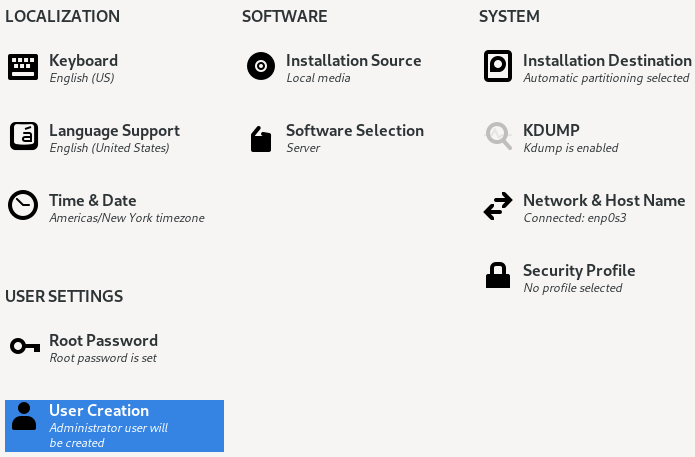Click the magnifying glass KDUMP icon
The width and height of the screenshot is (695, 457).
[497, 136]
